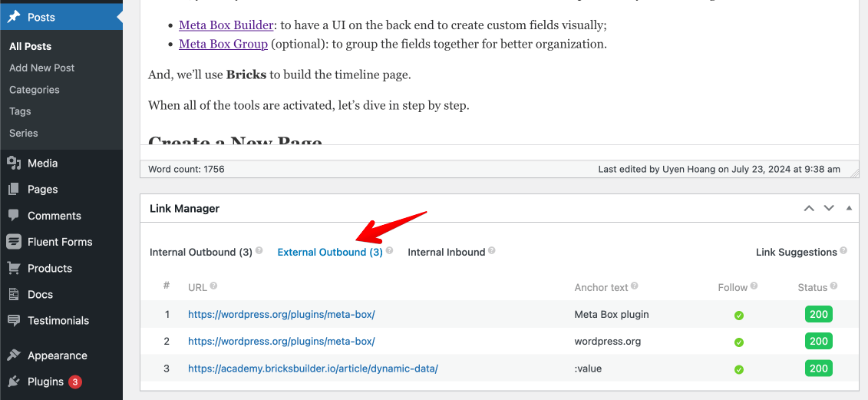Viewport: 868px width, 400px height.
Task: Click the Appearance brush icon
Action: click(14, 355)
